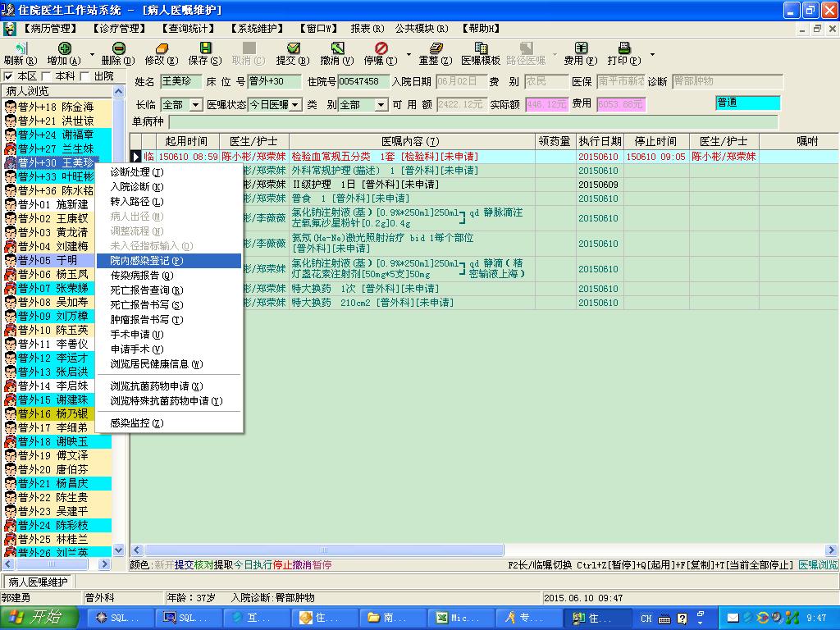Click the 路径医嘱 pathway order icon
The height and width of the screenshot is (630, 840).
click(x=526, y=48)
